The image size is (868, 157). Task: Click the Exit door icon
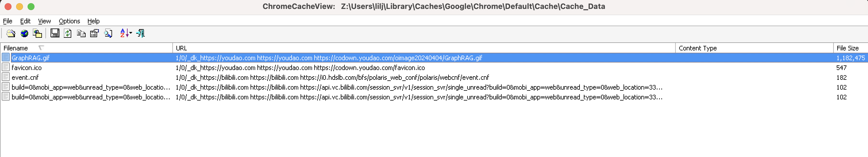141,33
